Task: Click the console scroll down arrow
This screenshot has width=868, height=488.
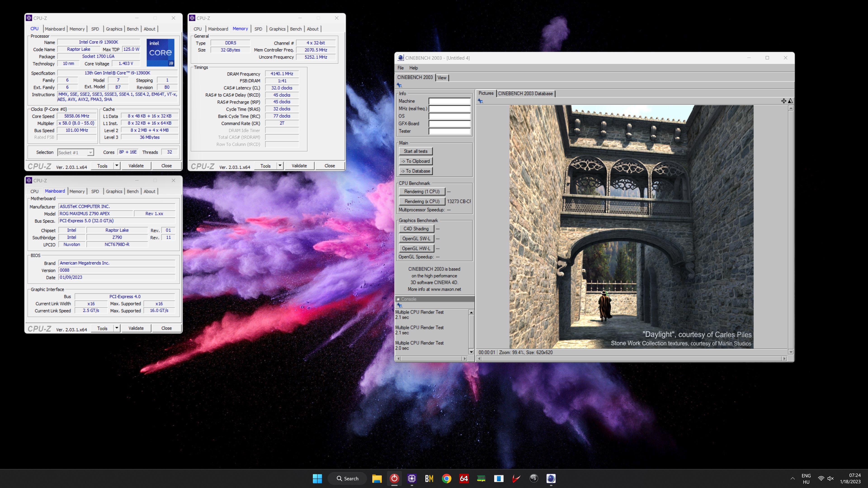Action: 471,352
